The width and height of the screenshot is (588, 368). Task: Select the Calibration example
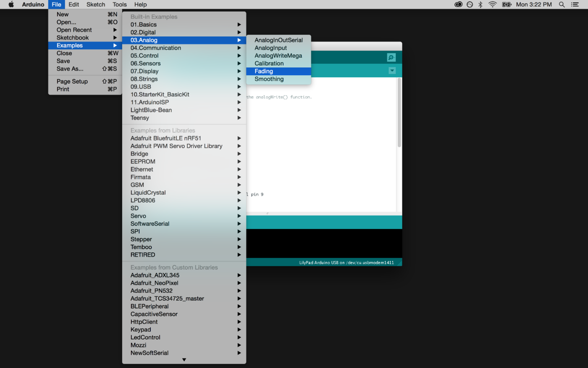tap(278, 64)
